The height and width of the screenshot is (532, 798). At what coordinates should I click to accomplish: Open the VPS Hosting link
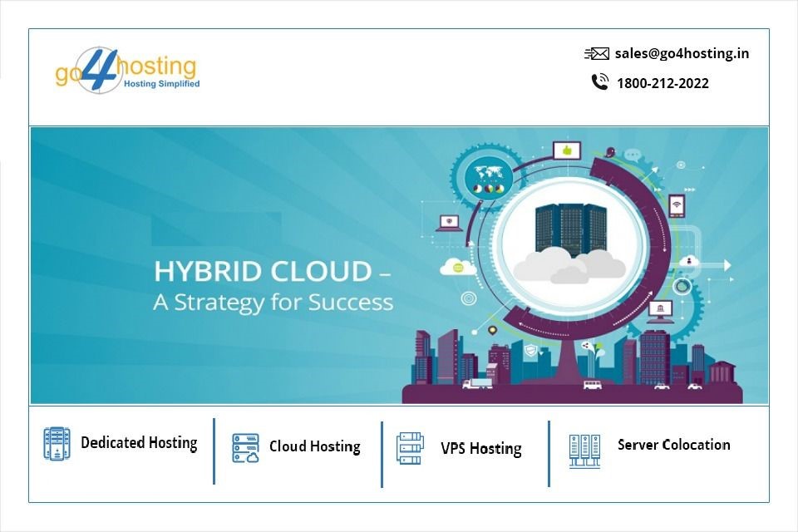coord(481,449)
